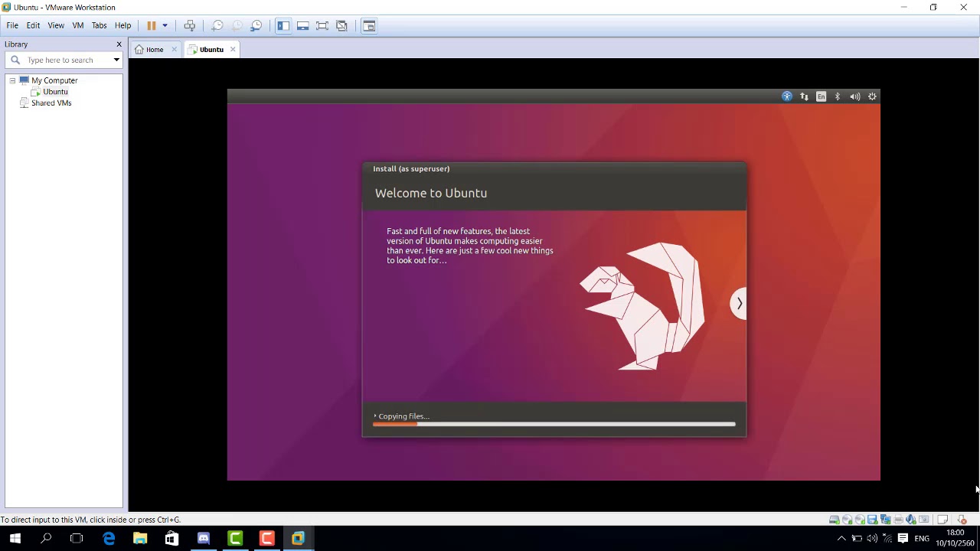980x551 pixels.
Task: Click CD/DVD icon next to floppy icon
Action: [x=860, y=520]
